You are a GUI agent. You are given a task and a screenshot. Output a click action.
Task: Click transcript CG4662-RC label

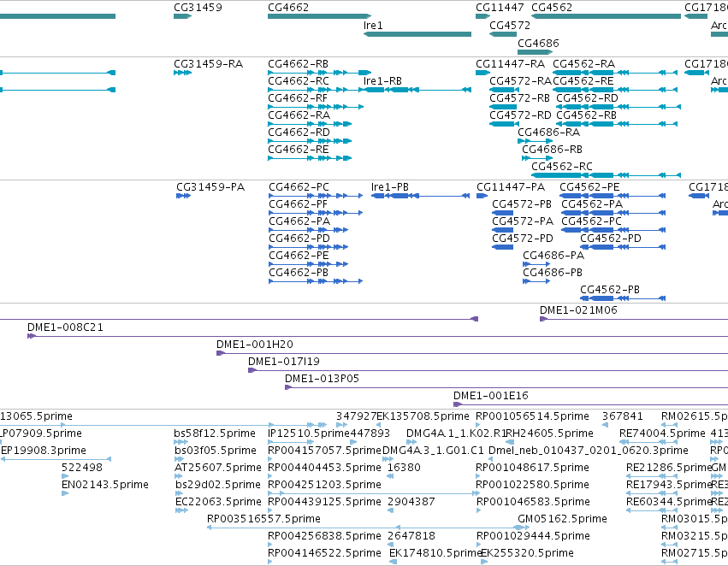(x=299, y=81)
